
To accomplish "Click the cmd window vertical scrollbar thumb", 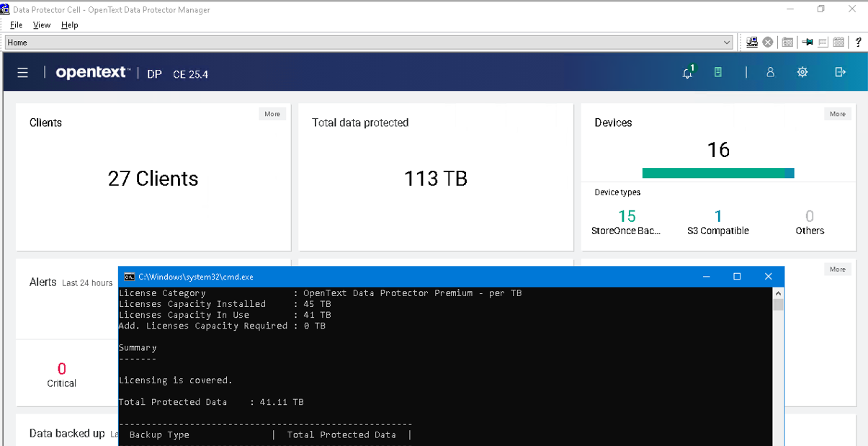I will tap(778, 304).
